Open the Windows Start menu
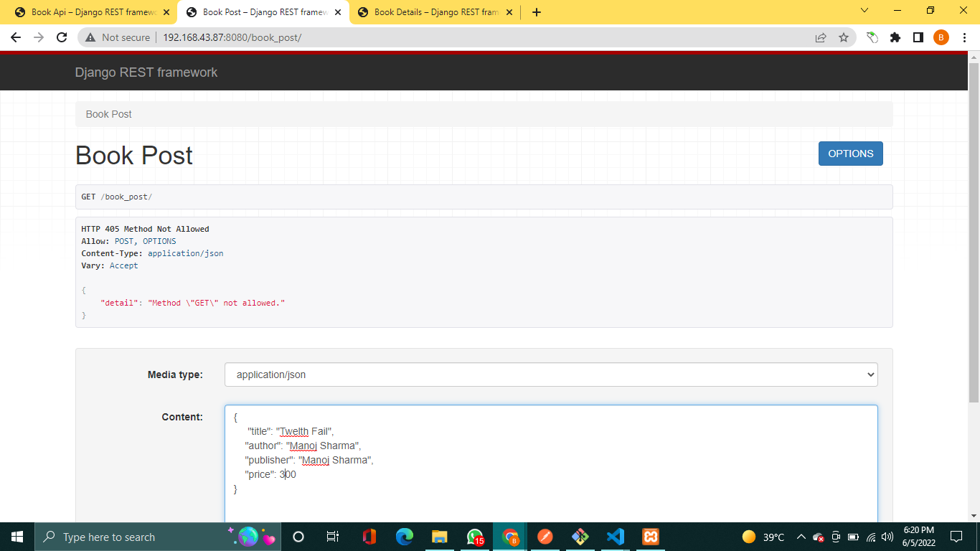Screen dimensions: 980x551 (17, 537)
